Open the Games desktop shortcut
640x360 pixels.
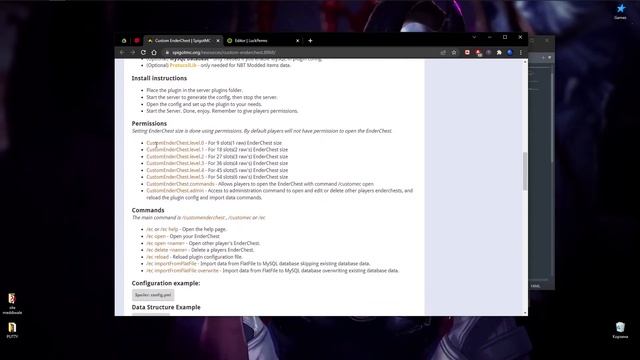[620, 11]
